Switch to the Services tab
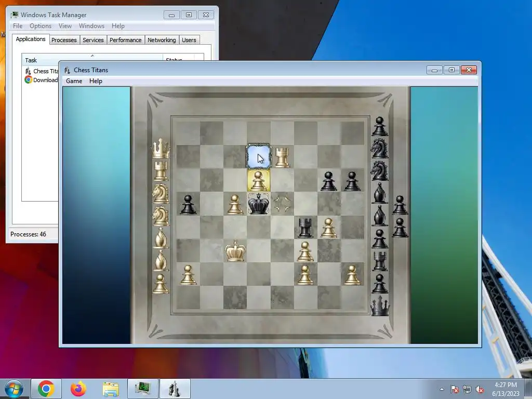This screenshot has height=399, width=532. tap(93, 40)
